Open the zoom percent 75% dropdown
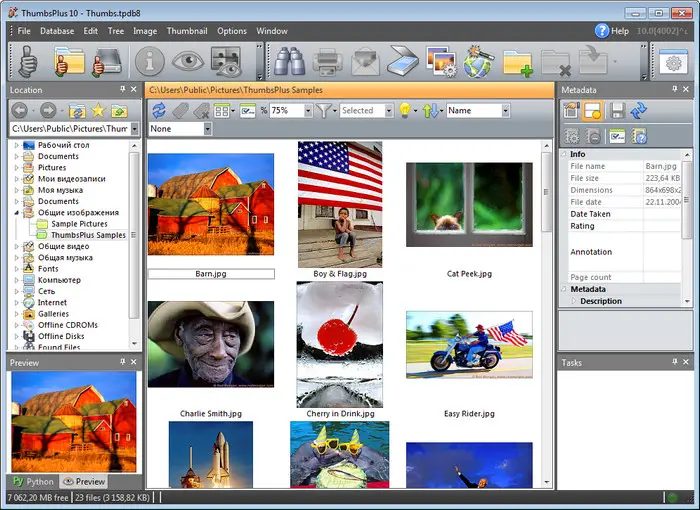Image resolution: width=700 pixels, height=510 pixels. [308, 110]
